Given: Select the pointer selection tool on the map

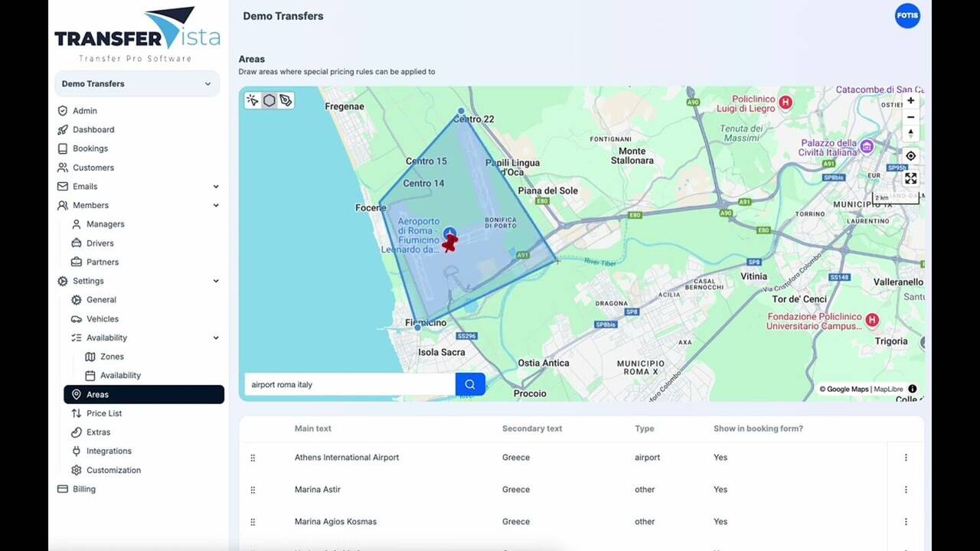Looking at the screenshot, I should 253,100.
